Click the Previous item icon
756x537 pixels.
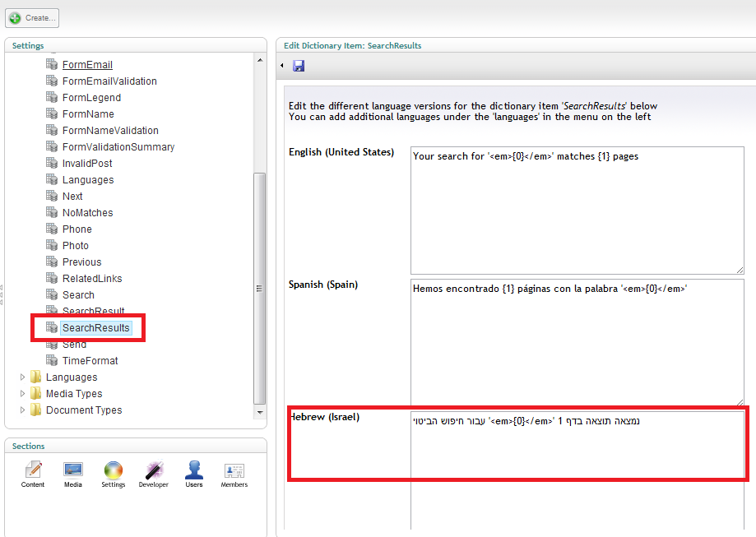52,262
